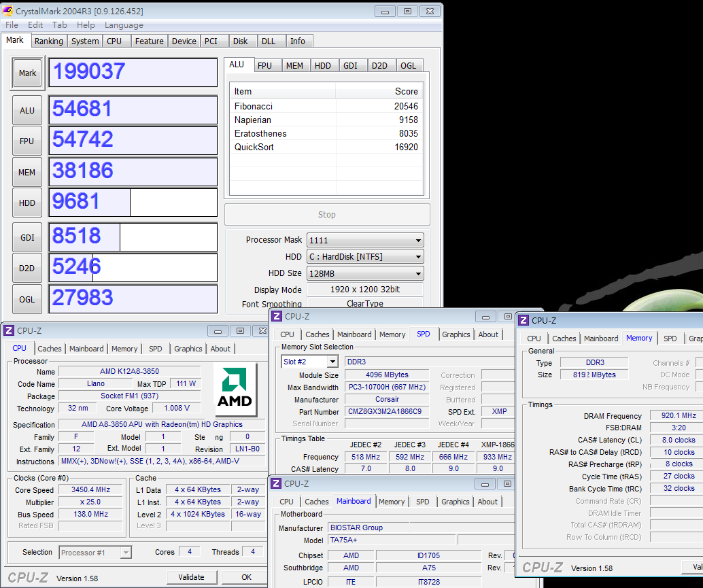Screen dimensions: 703x588
Task: Run the HDD benchmark button
Action: [27, 203]
